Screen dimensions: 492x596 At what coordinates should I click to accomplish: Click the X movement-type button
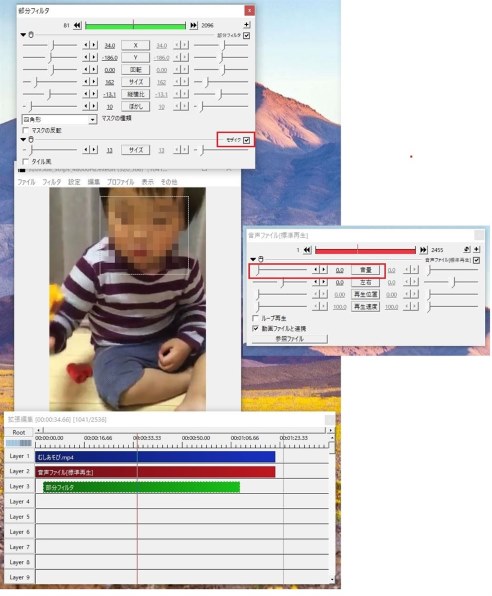click(135, 45)
